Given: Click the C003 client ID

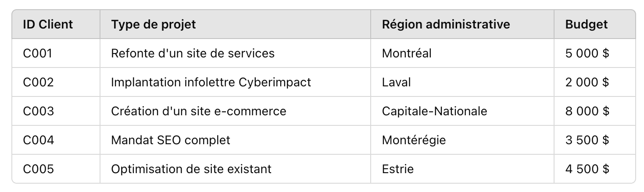Looking at the screenshot, I should point(56,111).
